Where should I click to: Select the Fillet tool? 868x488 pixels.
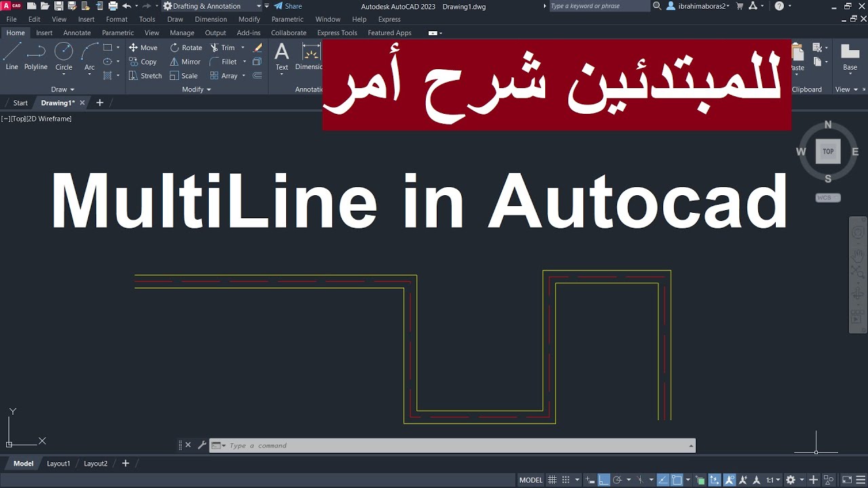pyautogui.click(x=223, y=62)
